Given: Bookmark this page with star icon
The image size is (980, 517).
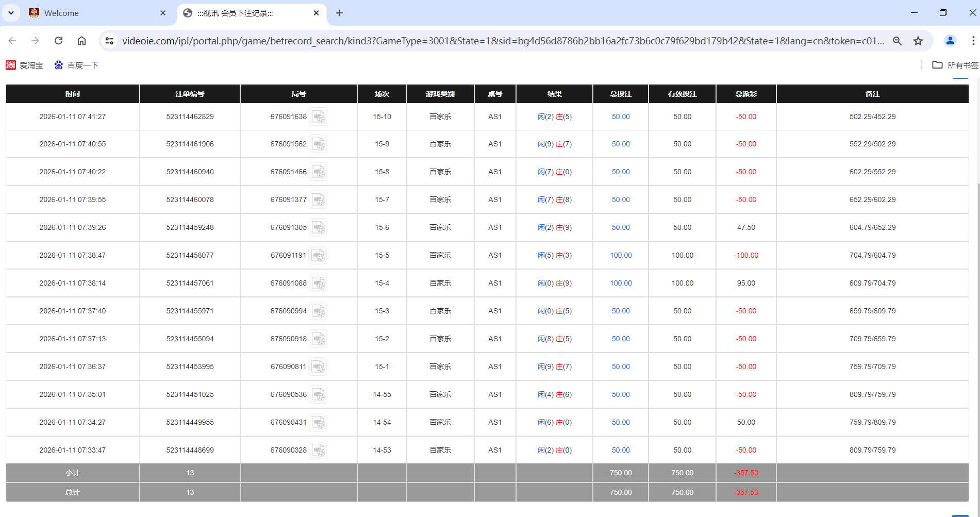Looking at the screenshot, I should [x=918, y=41].
